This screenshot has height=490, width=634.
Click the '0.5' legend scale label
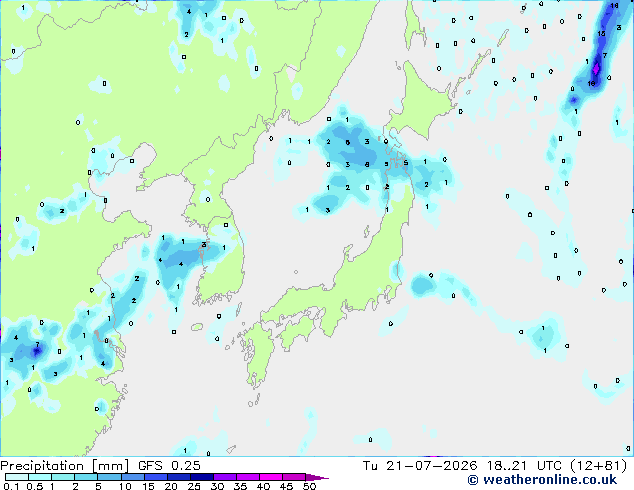coord(35,486)
